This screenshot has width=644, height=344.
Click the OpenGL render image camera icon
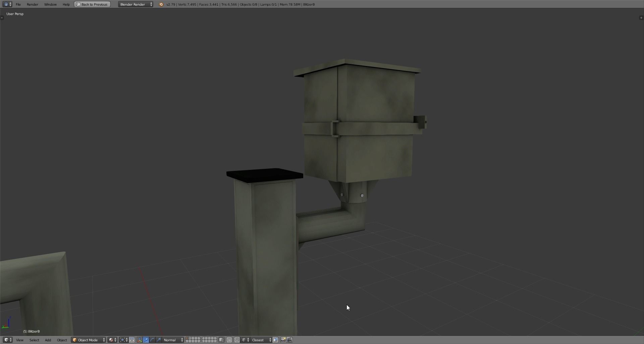(283, 340)
